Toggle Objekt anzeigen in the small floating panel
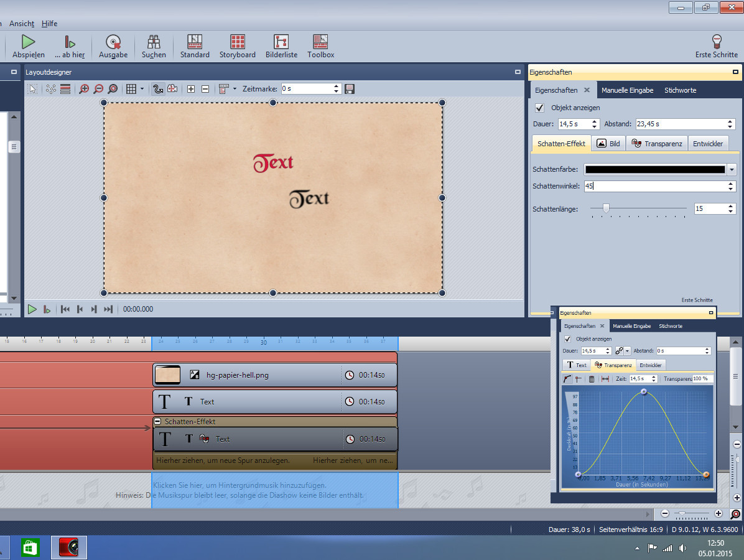 567,339
